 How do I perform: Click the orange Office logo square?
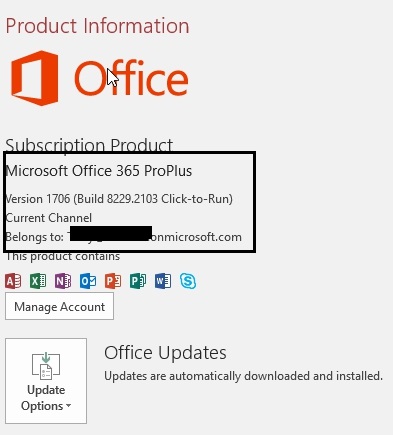(x=35, y=78)
